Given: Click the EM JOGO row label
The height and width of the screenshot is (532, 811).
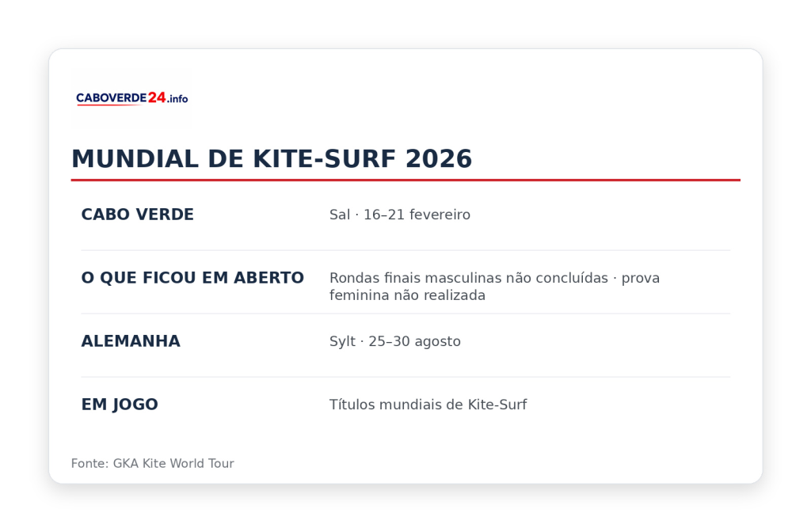Looking at the screenshot, I should 120,405.
